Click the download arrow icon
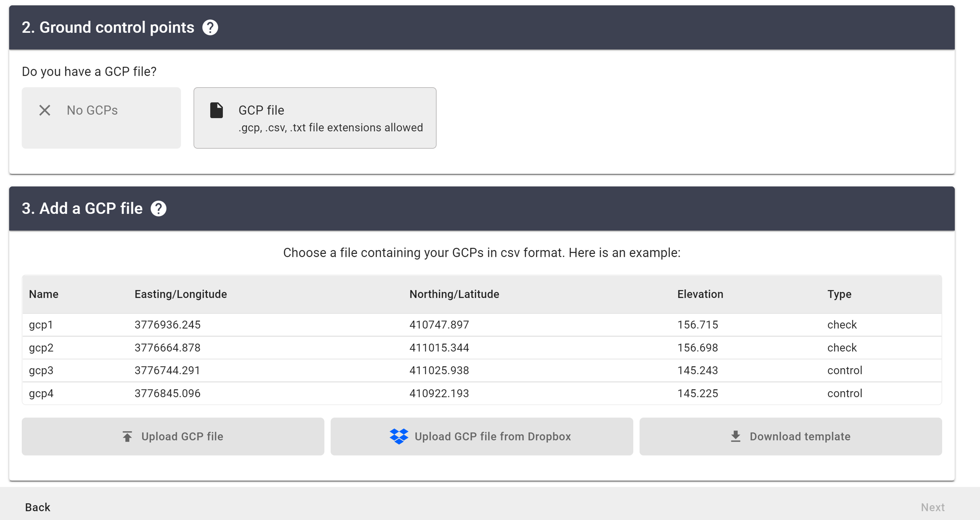The height and width of the screenshot is (520, 980). (x=735, y=437)
